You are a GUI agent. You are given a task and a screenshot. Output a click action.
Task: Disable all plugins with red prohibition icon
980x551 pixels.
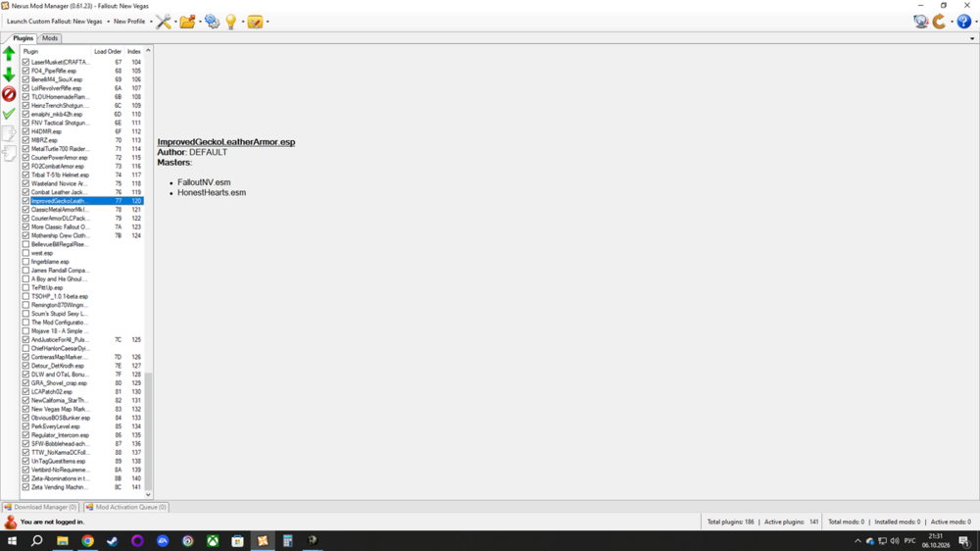[x=9, y=94]
